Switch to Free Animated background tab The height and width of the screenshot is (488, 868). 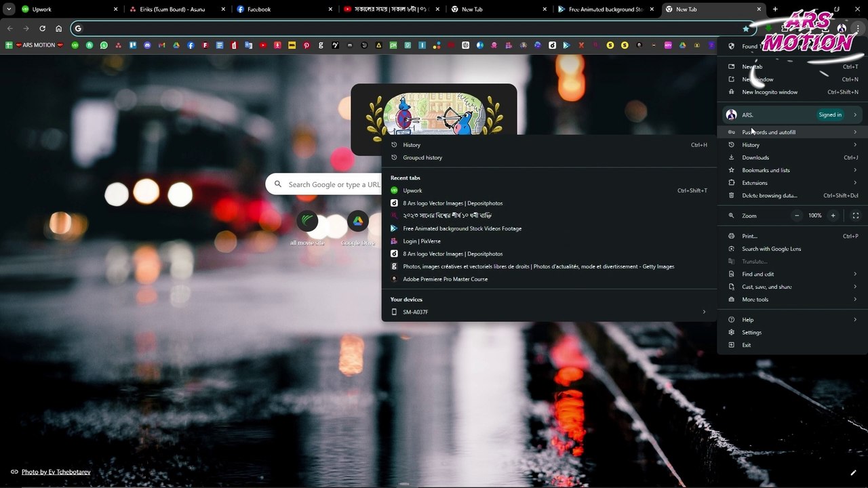pyautogui.click(x=606, y=9)
